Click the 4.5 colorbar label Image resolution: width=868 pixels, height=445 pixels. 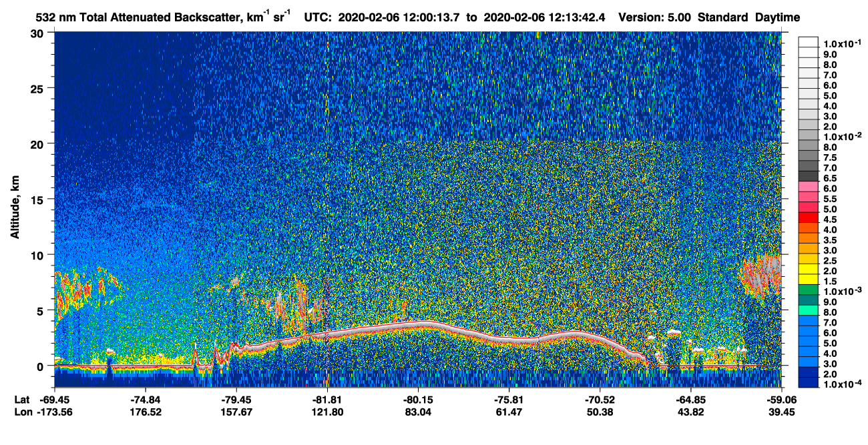[x=829, y=219]
